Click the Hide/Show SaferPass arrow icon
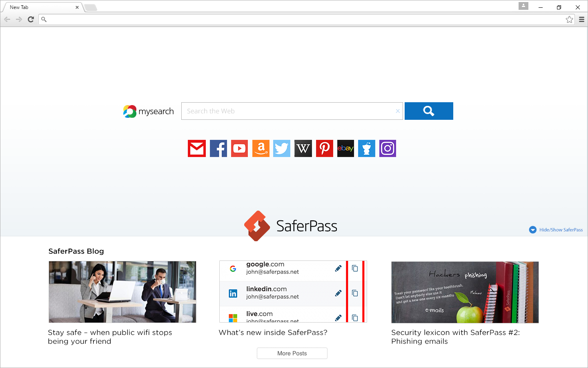The image size is (588, 368). point(533,230)
